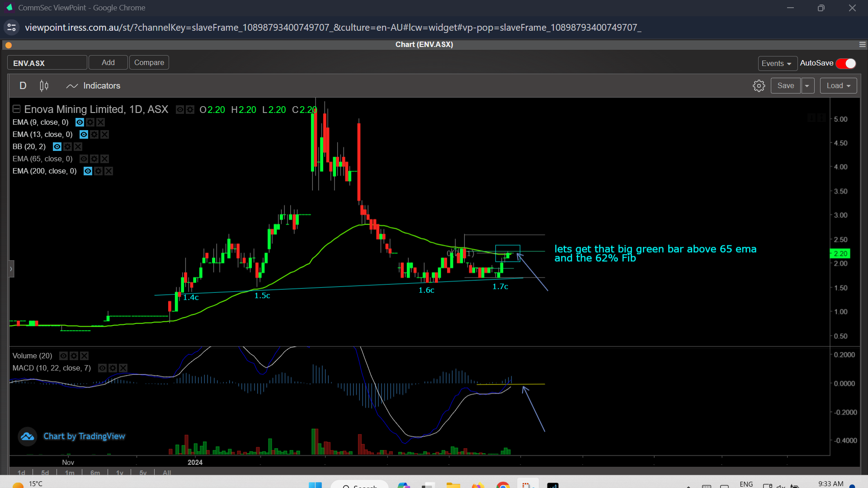Remove the Volume (20) indicator
868x488 pixels.
click(84, 356)
